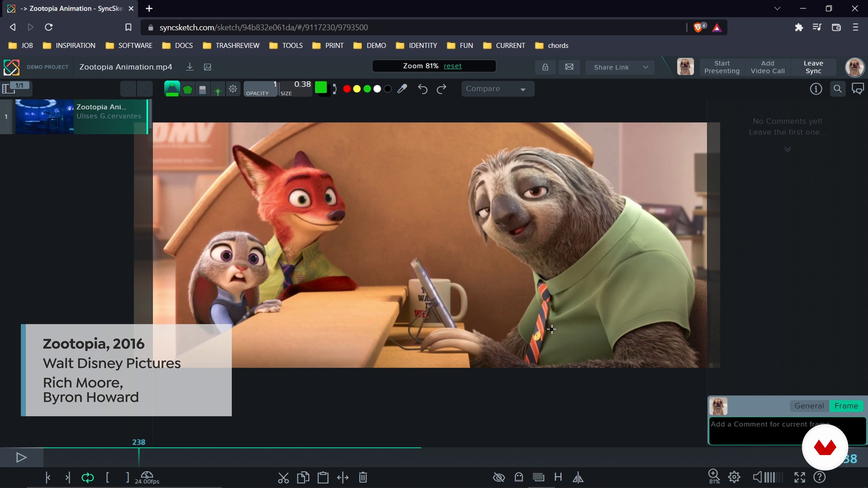This screenshot has height=488, width=868.
Task: Open the info panel icon
Action: coord(816,89)
